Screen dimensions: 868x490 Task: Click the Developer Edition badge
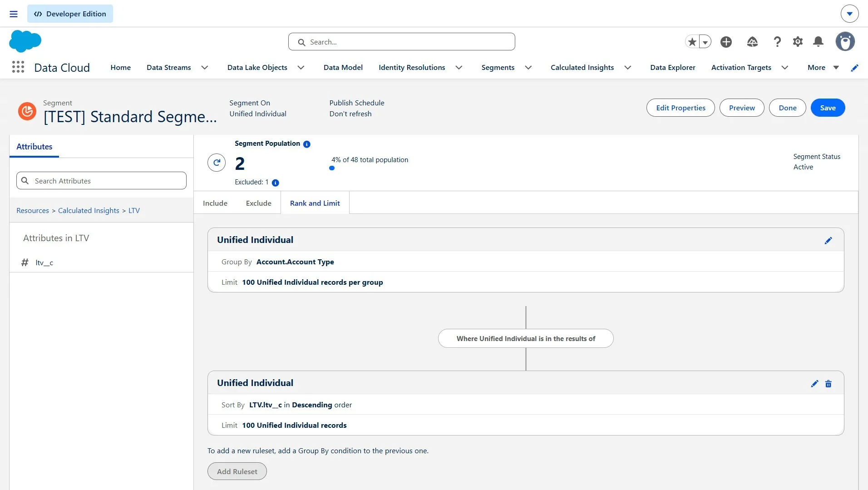[70, 14]
